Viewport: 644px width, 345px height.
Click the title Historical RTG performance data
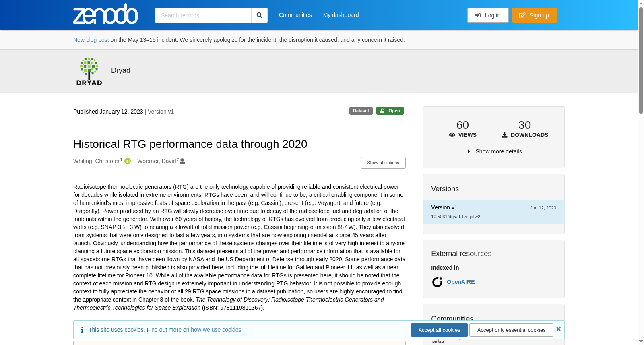point(190,144)
